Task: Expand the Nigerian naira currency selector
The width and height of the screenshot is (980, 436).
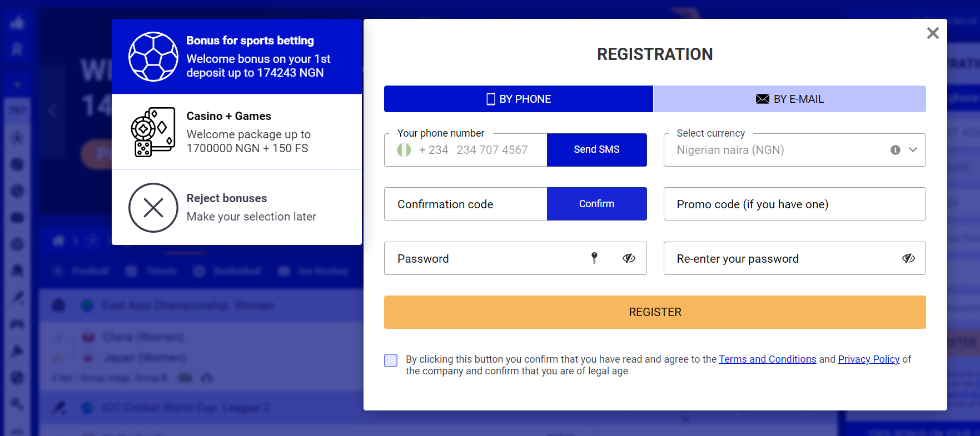Action: [x=913, y=150]
